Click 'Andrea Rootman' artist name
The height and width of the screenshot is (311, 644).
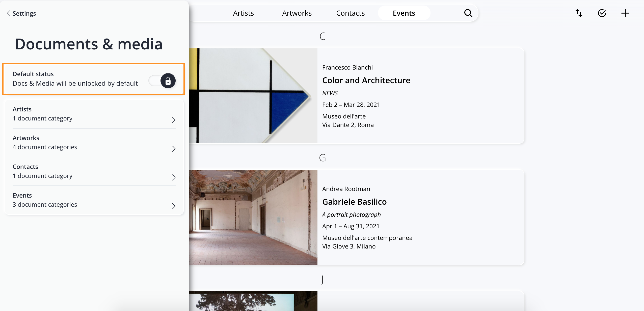pos(346,189)
